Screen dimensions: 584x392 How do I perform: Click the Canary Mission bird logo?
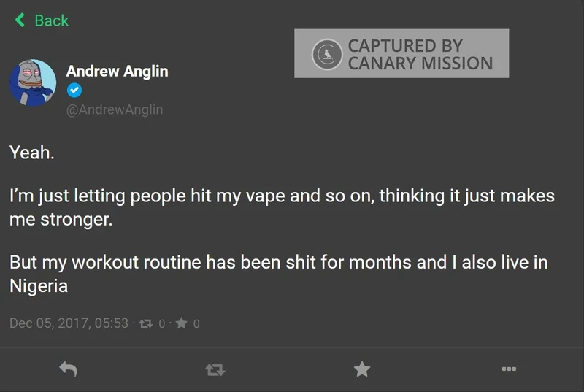pos(326,53)
